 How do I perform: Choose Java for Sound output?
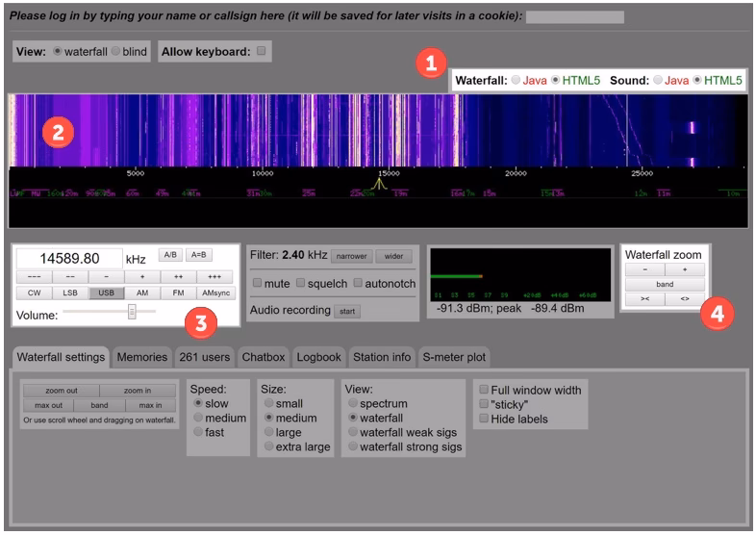(x=658, y=80)
